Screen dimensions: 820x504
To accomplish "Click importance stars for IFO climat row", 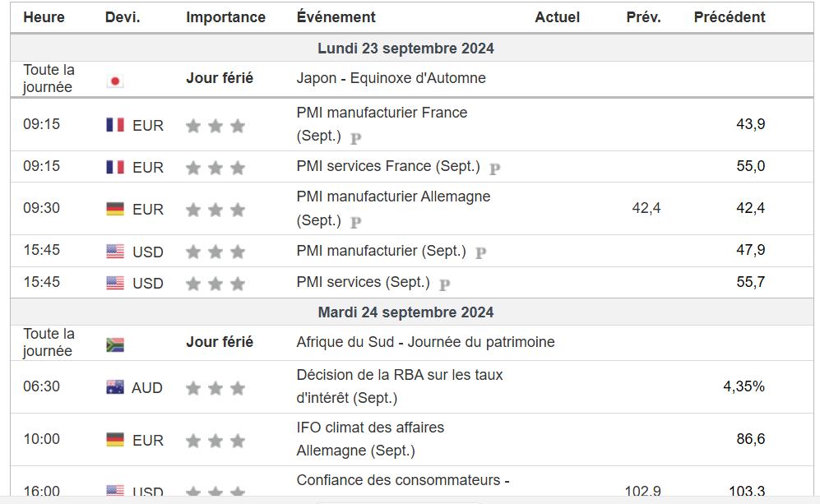I will pos(215,441).
